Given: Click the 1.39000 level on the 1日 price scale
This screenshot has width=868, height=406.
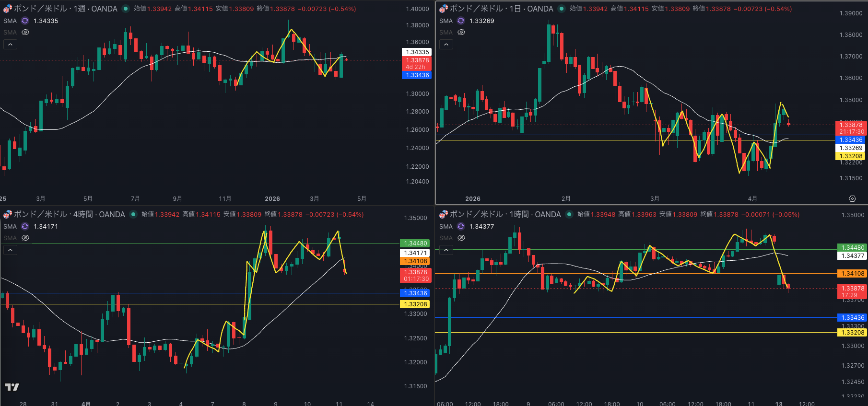Looking at the screenshot, I should pyautogui.click(x=851, y=13).
